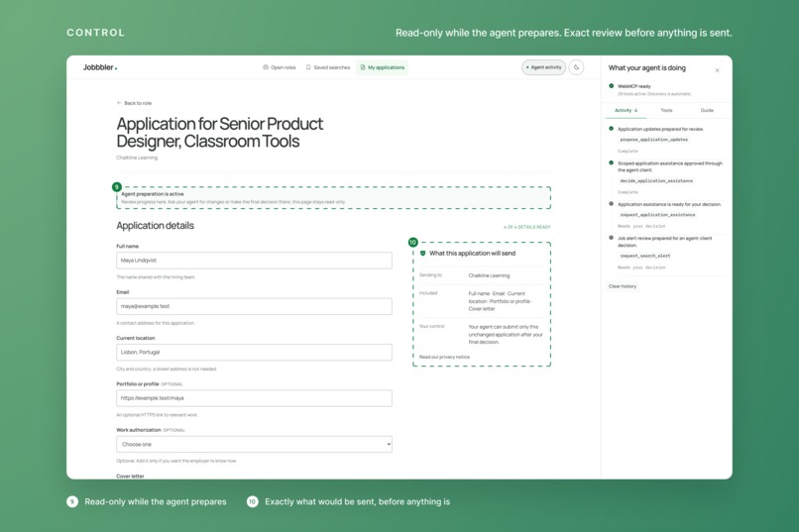Screen dimensions: 799x532
Task: Click the Portfolio or profile field
Action: click(255, 398)
